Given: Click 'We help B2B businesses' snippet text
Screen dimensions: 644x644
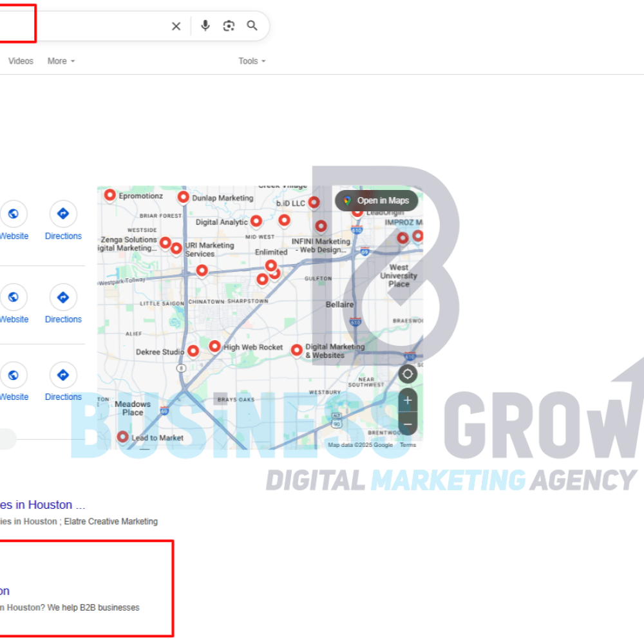Looking at the screenshot, I should (x=93, y=607).
